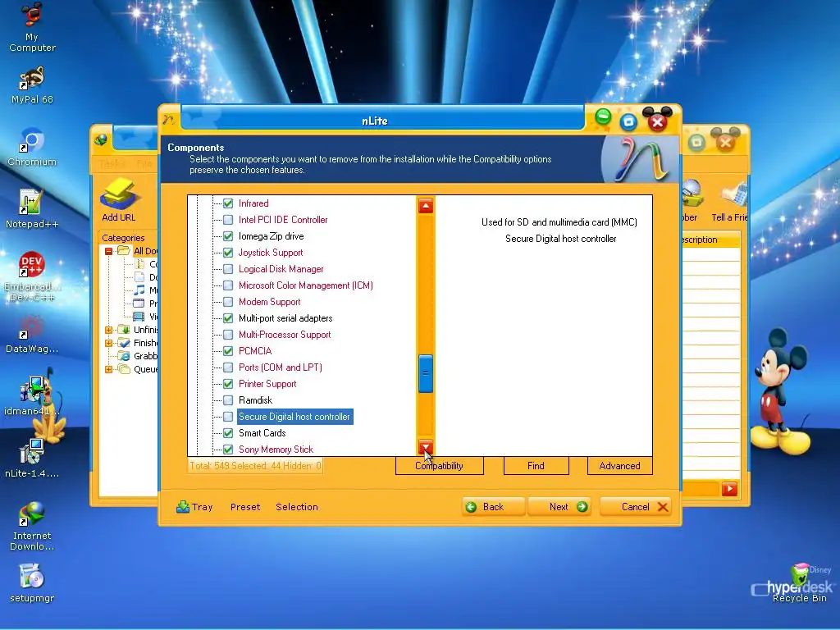
Task: Select Multi-port serial adapters label
Action: pyautogui.click(x=285, y=318)
